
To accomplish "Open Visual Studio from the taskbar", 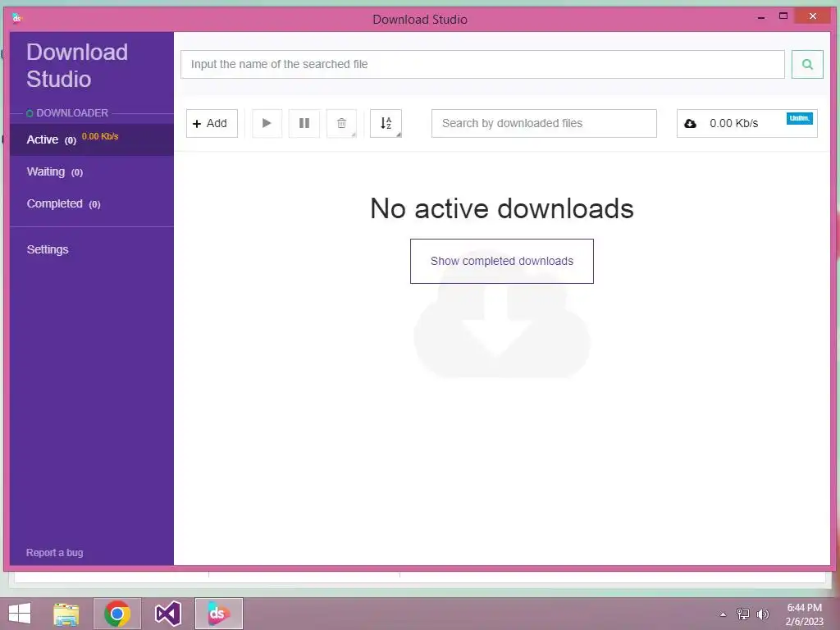I will pos(167,614).
